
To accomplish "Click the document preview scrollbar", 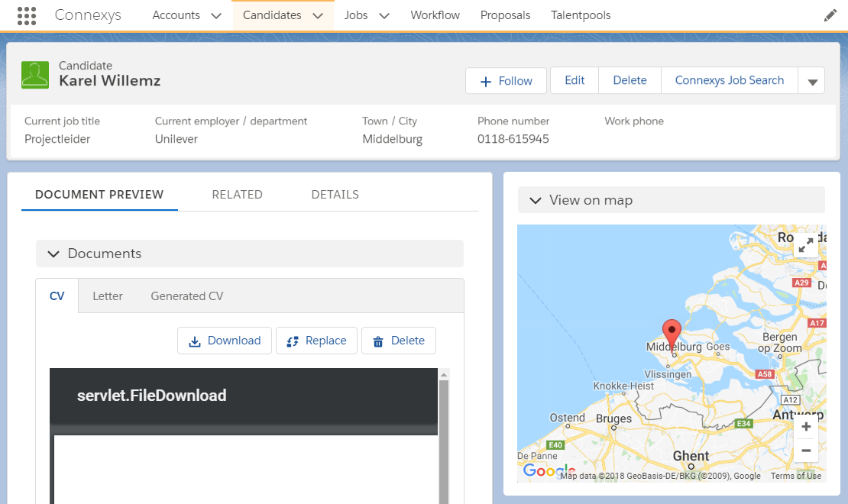I will point(443,442).
